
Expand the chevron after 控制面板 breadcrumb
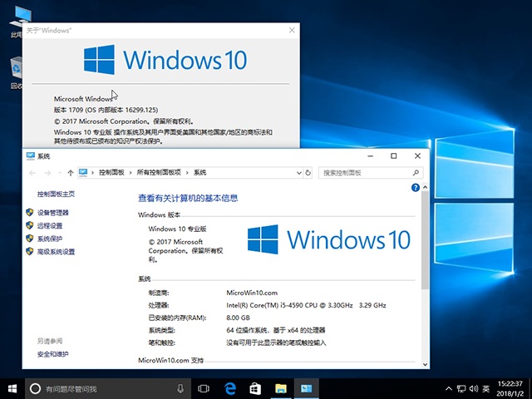tap(131, 173)
